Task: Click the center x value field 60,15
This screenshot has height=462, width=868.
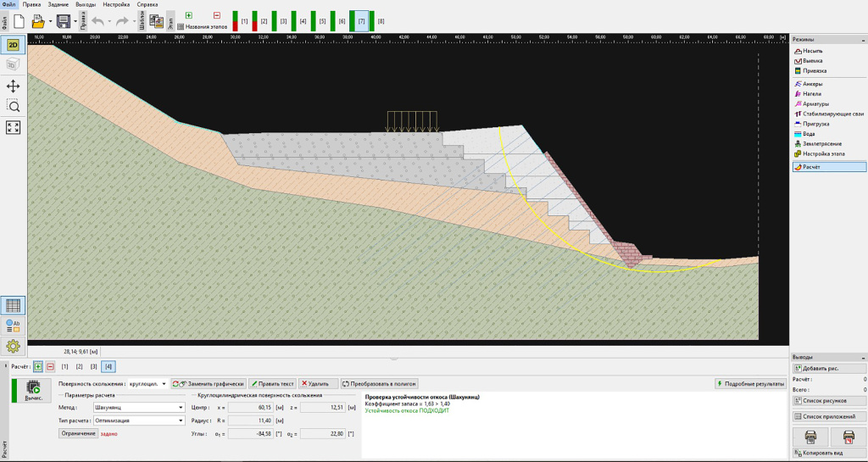Action: point(251,407)
